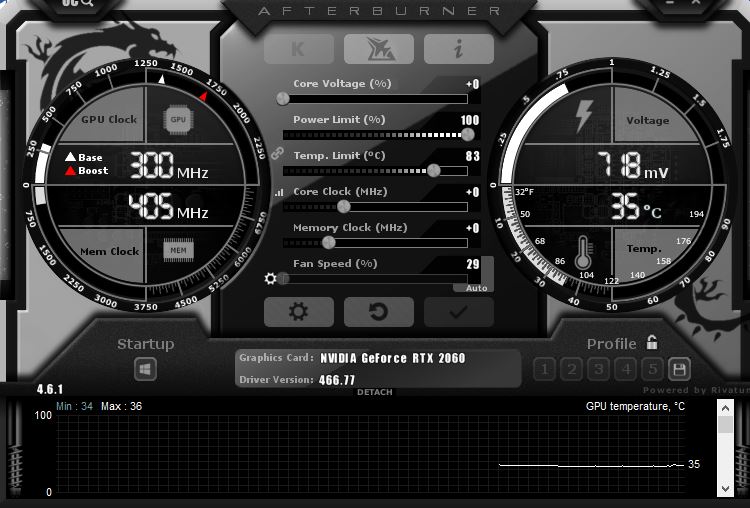The image size is (750, 508).
Task: Click the lightning bolt voltage icon
Action: click(x=584, y=116)
